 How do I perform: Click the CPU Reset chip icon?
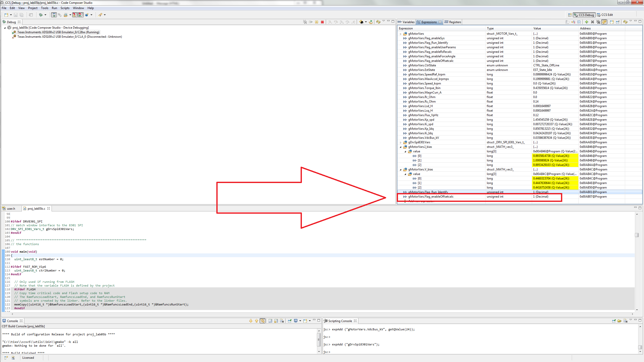click(x=361, y=22)
